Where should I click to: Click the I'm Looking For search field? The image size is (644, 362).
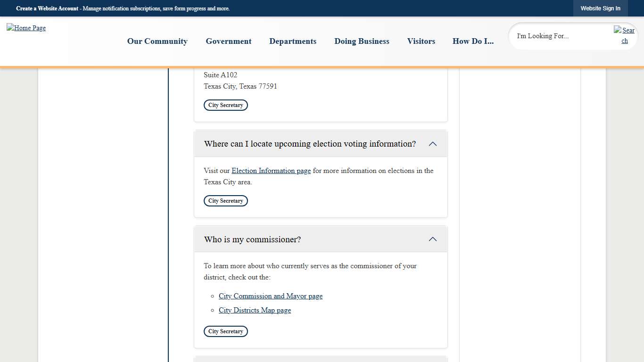556,36
